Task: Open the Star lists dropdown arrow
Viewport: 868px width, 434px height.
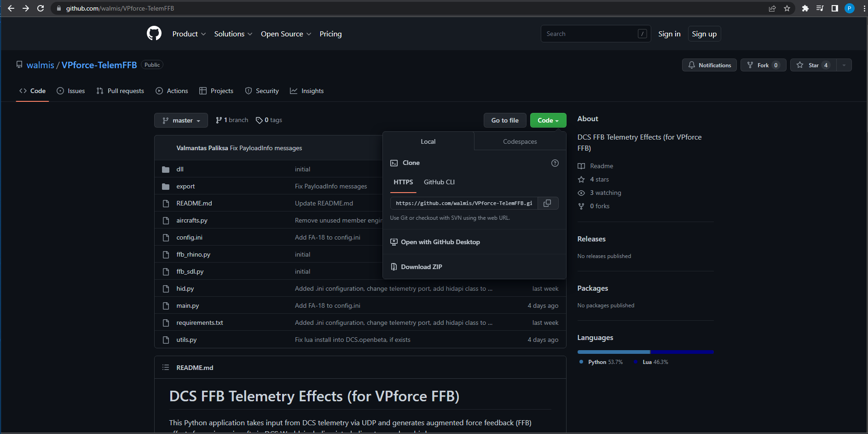Action: pos(844,65)
